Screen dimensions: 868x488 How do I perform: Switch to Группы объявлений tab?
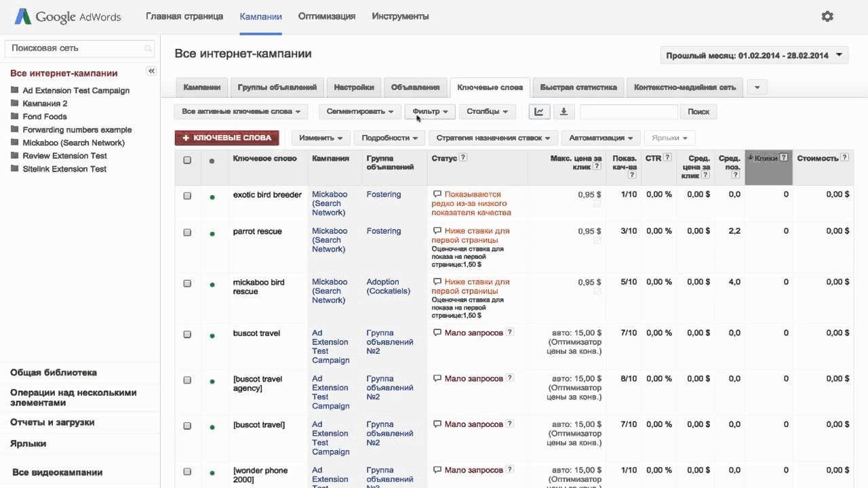click(x=277, y=87)
